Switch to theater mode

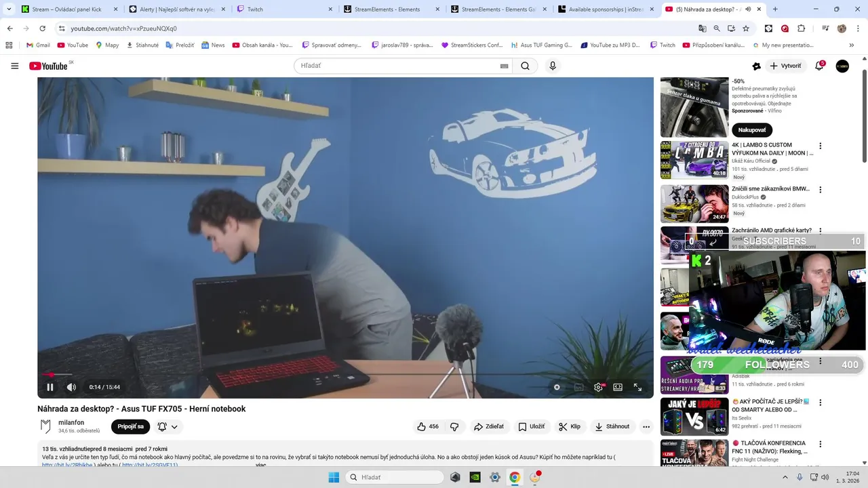point(618,387)
